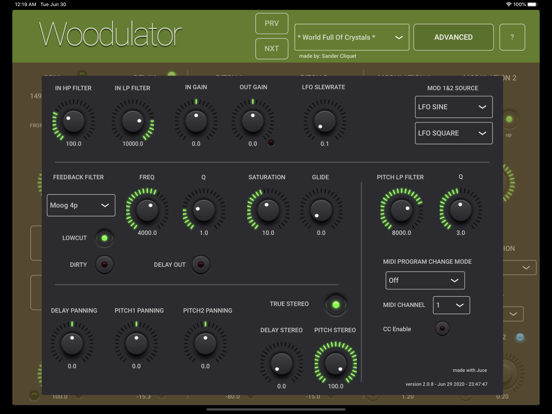Image resolution: width=552 pixels, height=414 pixels.
Task: Open the World Full Of Crystals preset dropdown
Action: tap(352, 37)
